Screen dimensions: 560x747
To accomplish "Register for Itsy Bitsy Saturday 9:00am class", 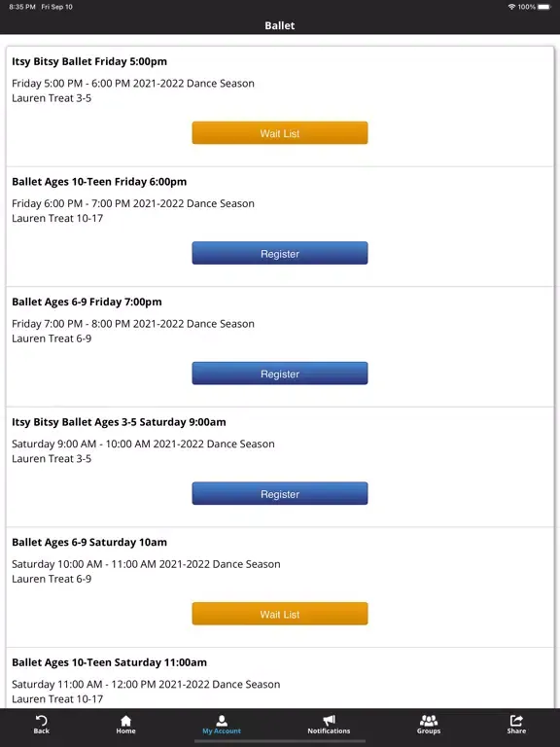I will (x=280, y=493).
